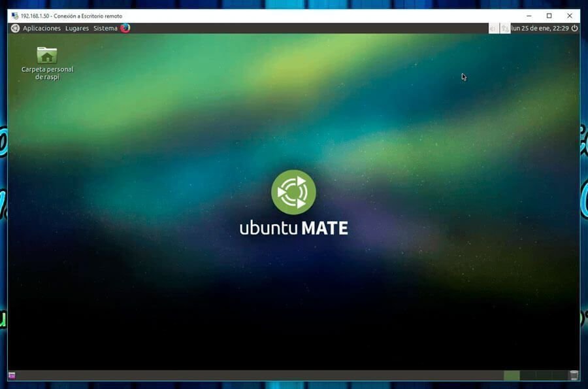This screenshot has width=588, height=389.
Task: Open the Lugares menu
Action: point(77,29)
